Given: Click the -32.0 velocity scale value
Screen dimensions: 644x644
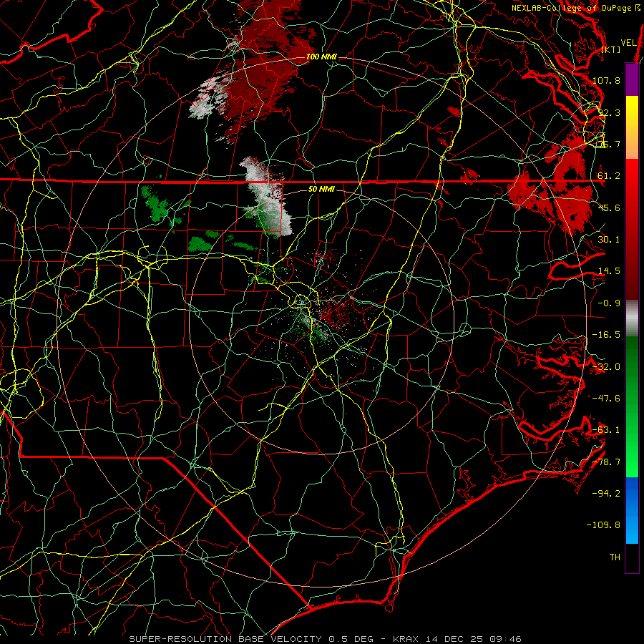Looking at the screenshot, I should coord(606,367).
